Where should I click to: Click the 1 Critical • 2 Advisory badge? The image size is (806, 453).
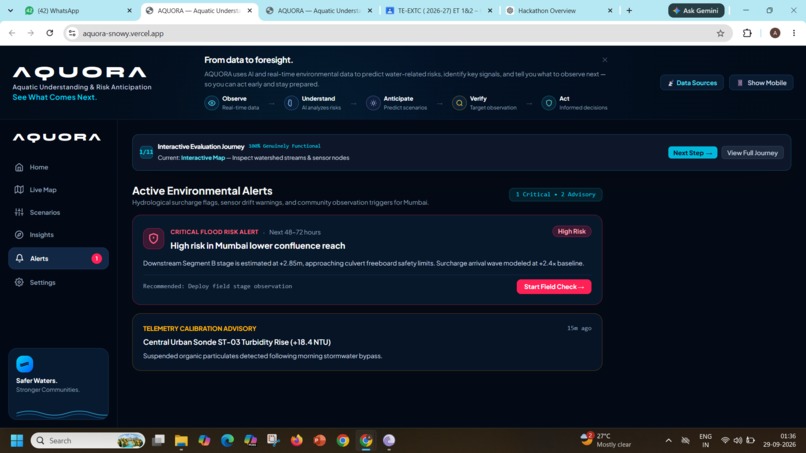coord(555,194)
